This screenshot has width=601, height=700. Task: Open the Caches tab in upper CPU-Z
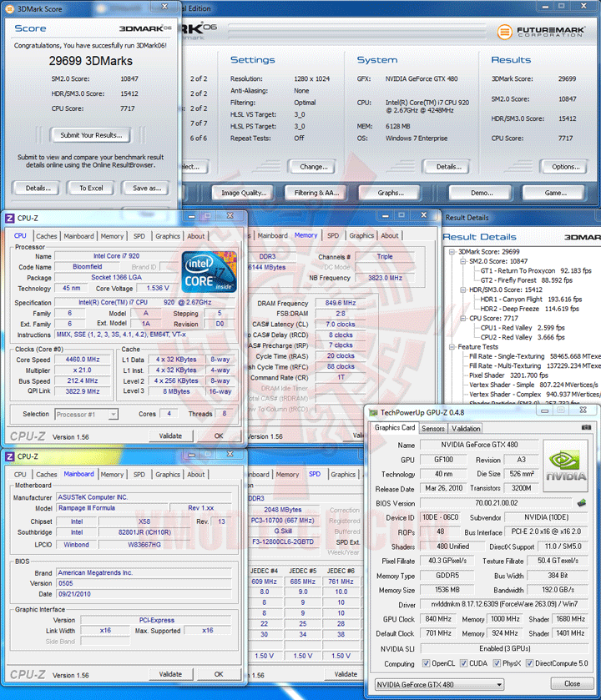tap(47, 236)
